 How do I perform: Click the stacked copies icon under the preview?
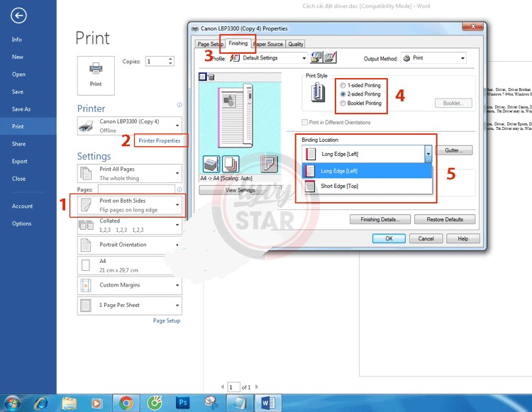click(231, 164)
